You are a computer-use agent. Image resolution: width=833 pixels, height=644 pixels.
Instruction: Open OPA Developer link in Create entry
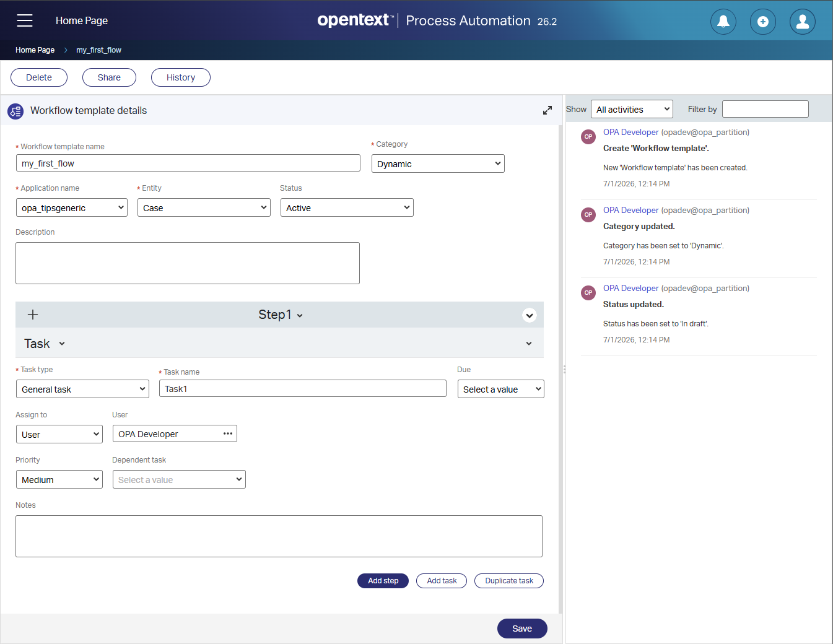[x=630, y=132]
